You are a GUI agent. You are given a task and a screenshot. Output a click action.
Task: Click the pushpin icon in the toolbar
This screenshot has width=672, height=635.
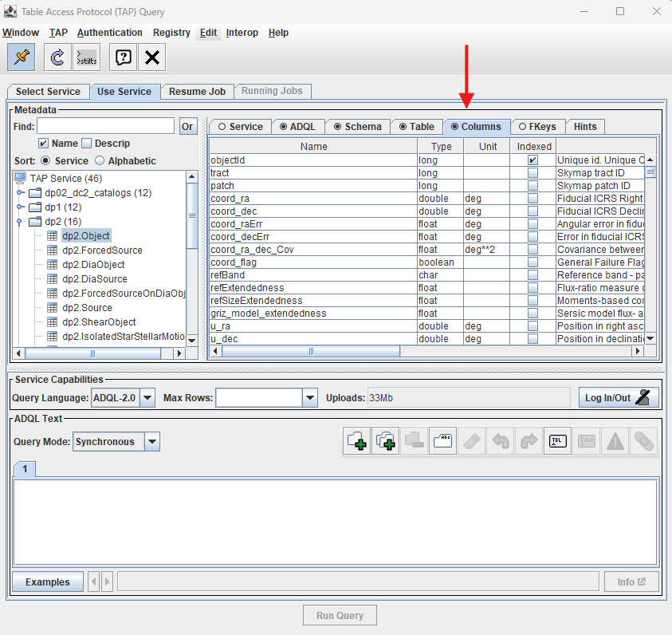tap(22, 57)
